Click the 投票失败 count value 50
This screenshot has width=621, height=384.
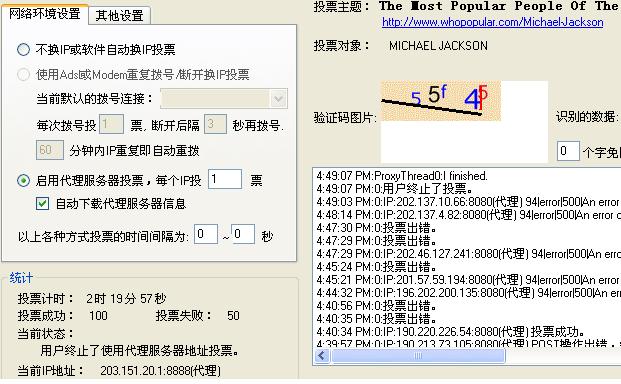pos(233,316)
